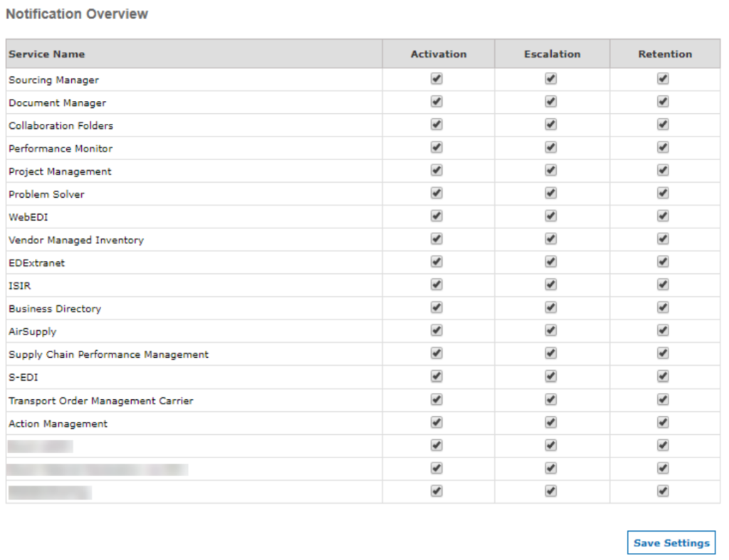Click the Activation column header
This screenshot has height=560, width=729.
(x=439, y=54)
